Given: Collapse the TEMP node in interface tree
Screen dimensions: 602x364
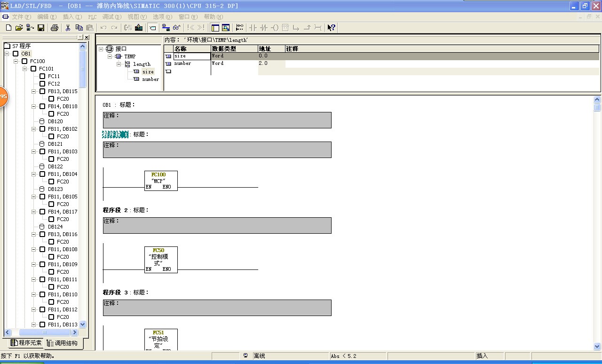Looking at the screenshot, I should [x=110, y=56].
